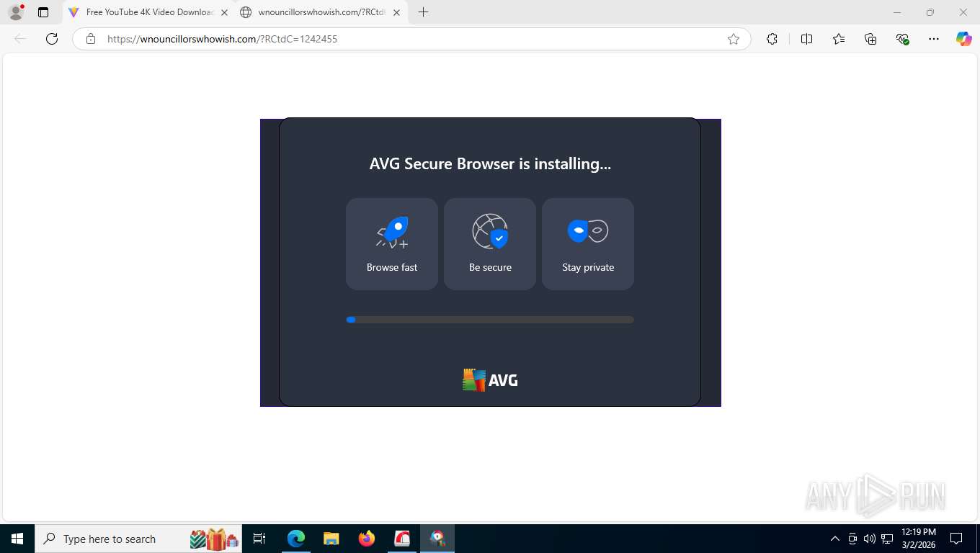
Task: Open network settings tray icon
Action: pos(887,539)
